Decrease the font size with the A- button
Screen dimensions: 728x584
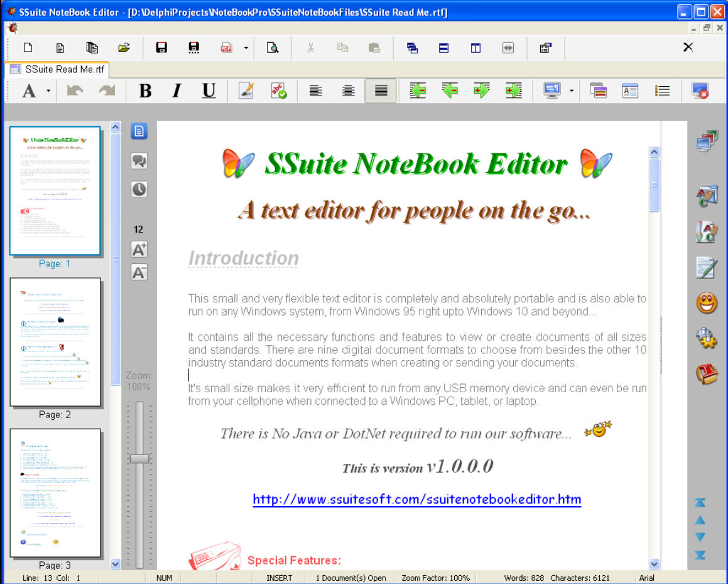click(x=139, y=272)
